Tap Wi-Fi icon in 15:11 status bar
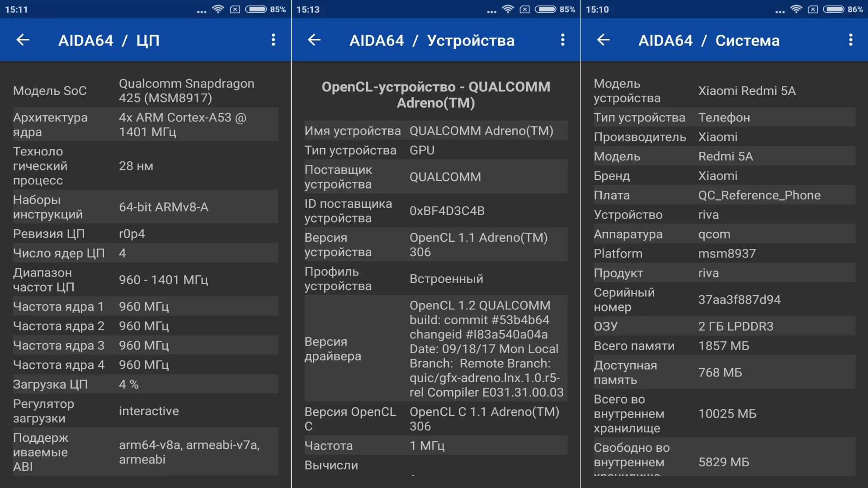The height and width of the screenshot is (488, 868). pos(218,9)
